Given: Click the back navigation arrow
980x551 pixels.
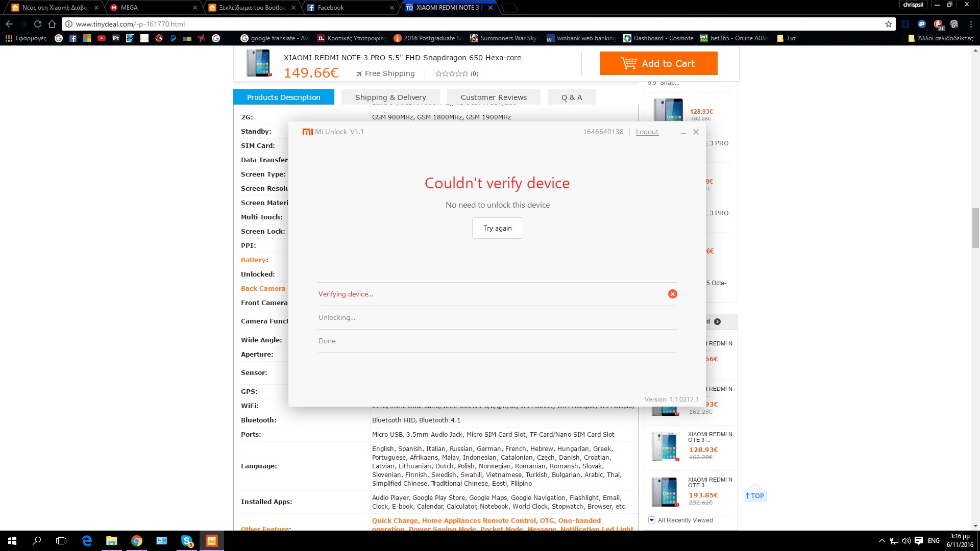Looking at the screenshot, I should tap(9, 24).
